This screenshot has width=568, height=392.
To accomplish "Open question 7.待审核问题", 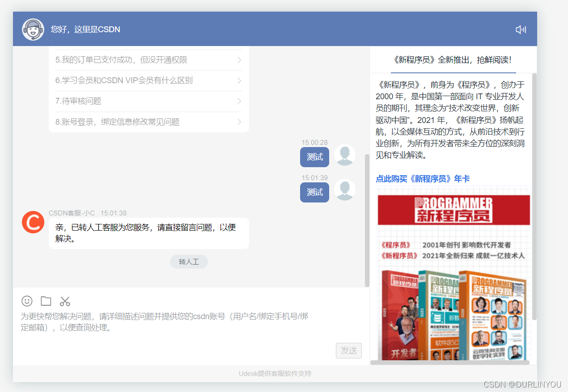I will 149,101.
